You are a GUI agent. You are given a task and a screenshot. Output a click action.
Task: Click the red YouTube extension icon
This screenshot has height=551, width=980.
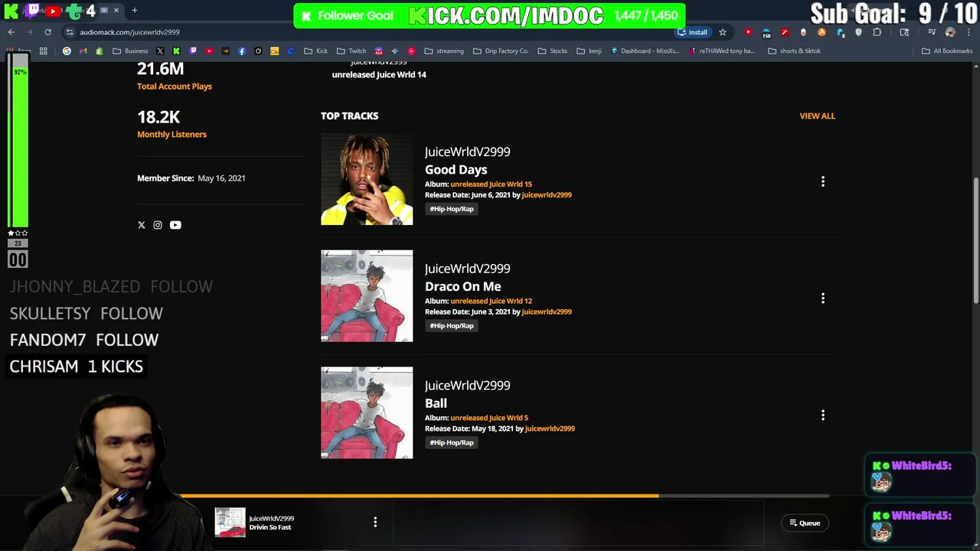coord(748,32)
